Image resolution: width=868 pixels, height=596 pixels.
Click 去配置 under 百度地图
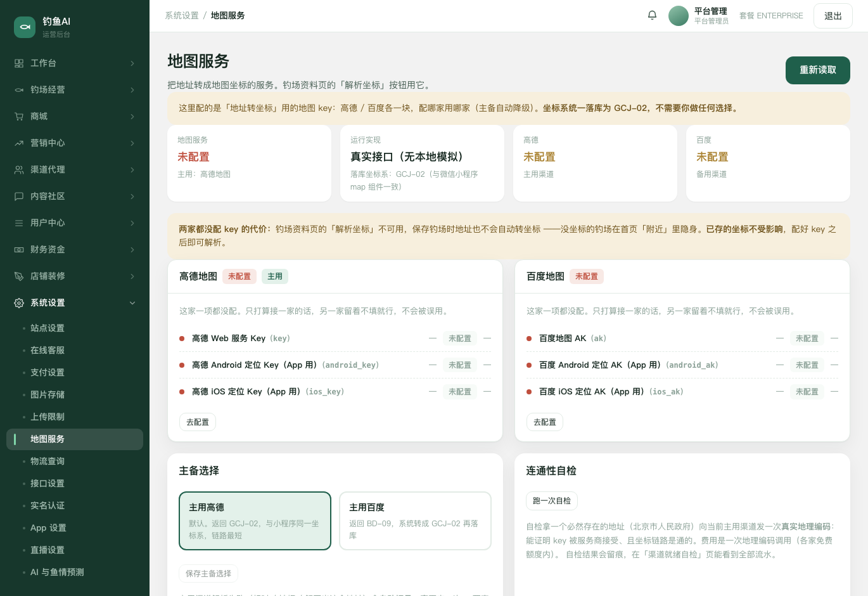(545, 422)
